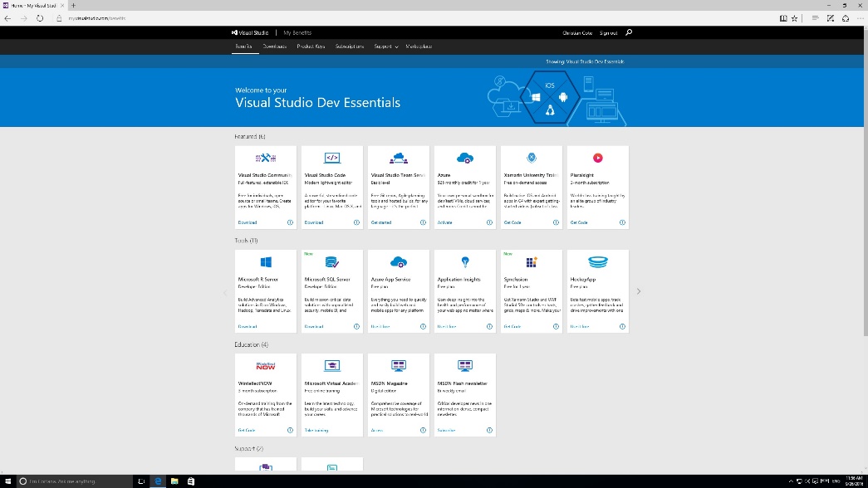The height and width of the screenshot is (488, 868).
Task: Expand the Support dropdown menu
Action: pos(386,46)
